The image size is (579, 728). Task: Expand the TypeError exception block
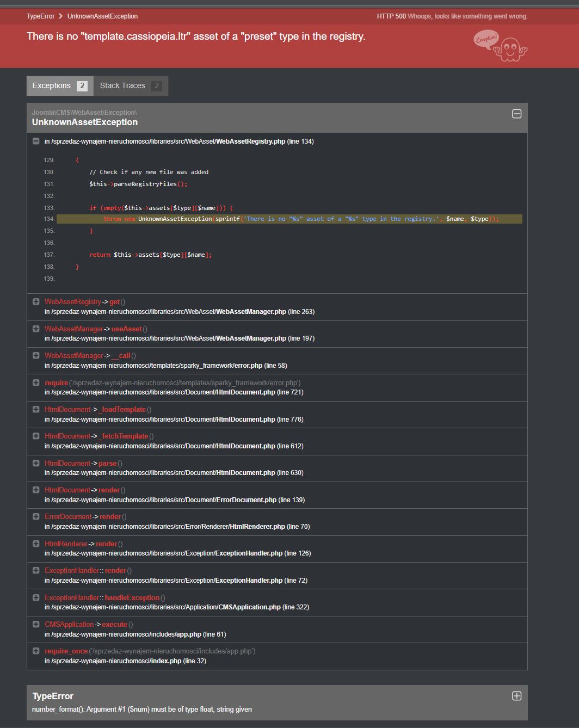(x=517, y=696)
